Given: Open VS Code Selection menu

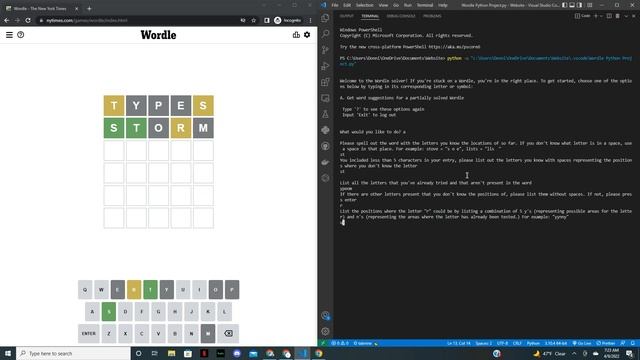Looking at the screenshot, I should [x=364, y=5].
